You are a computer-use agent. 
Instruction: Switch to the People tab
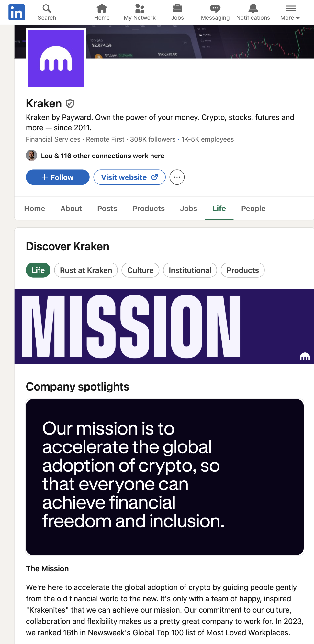253,209
